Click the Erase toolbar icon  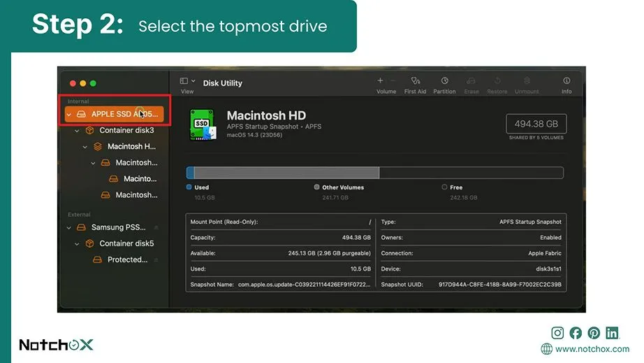[471, 80]
